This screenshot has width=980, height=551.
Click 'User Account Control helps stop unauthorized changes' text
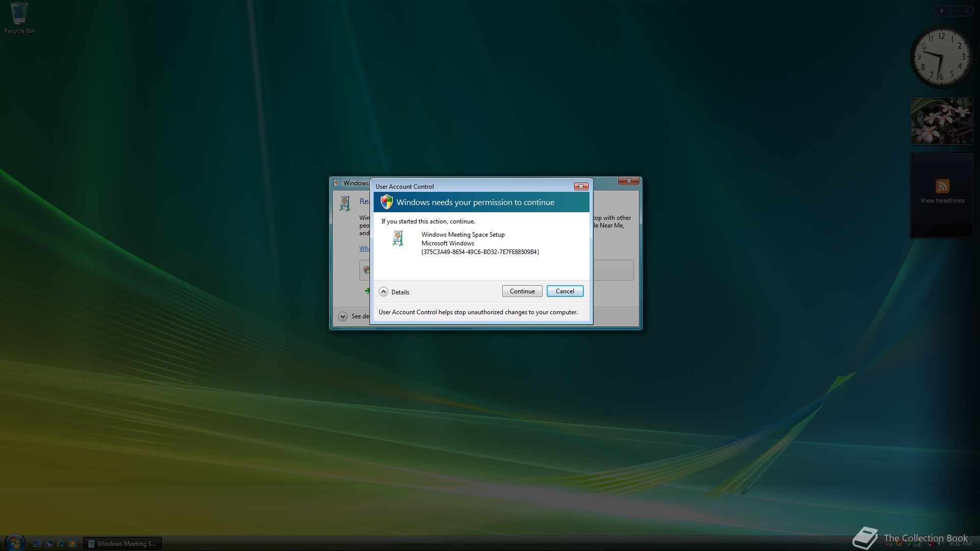pyautogui.click(x=478, y=312)
